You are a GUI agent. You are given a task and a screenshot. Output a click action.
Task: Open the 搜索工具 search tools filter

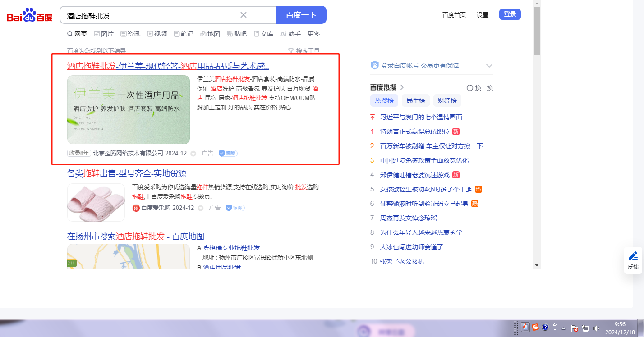pyautogui.click(x=304, y=51)
